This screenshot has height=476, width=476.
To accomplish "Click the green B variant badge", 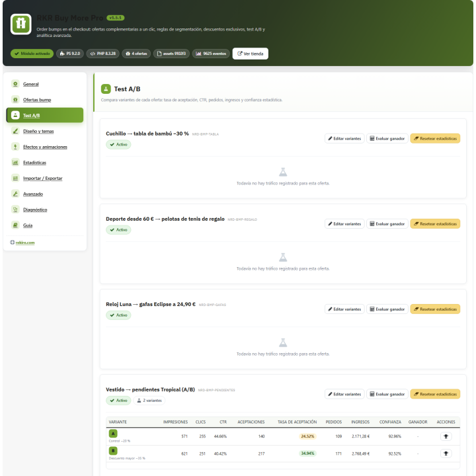I will pos(113,451).
